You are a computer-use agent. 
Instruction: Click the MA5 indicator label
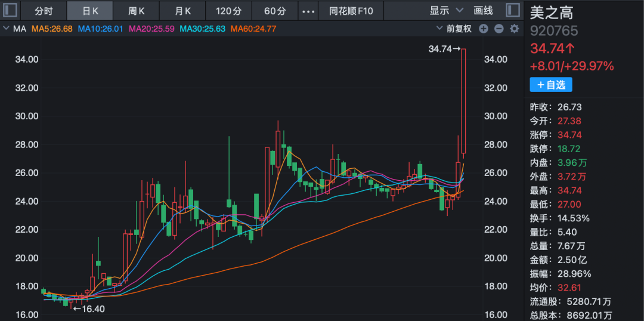click(52, 29)
